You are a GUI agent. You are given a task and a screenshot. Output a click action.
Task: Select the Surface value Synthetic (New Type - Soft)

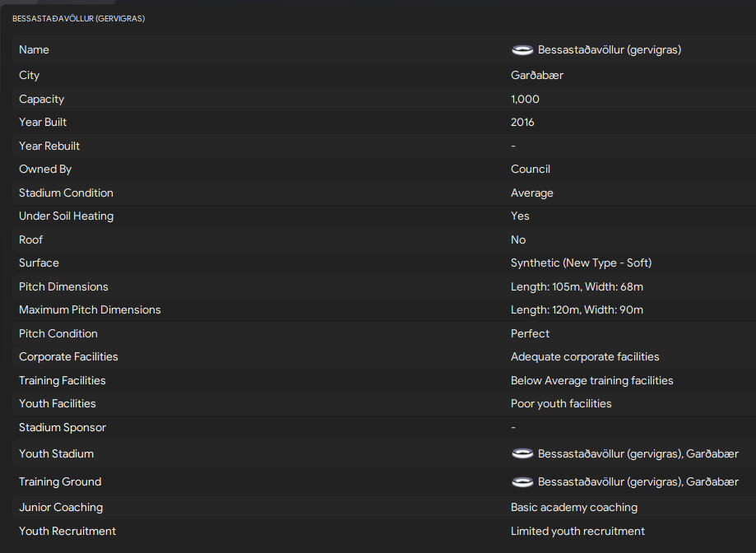(x=581, y=263)
